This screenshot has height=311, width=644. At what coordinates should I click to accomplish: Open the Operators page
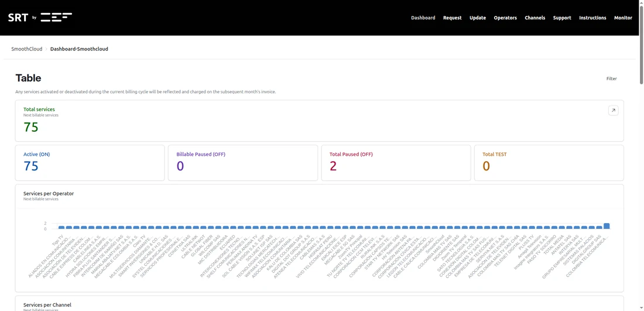click(505, 18)
